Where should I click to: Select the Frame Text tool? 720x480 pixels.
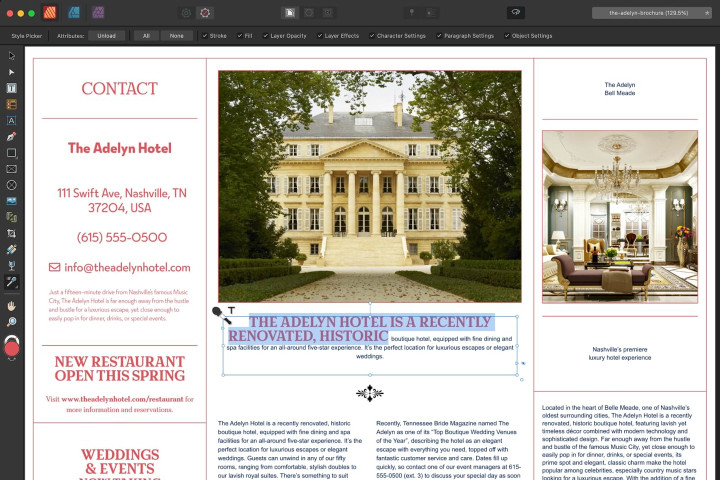point(11,88)
